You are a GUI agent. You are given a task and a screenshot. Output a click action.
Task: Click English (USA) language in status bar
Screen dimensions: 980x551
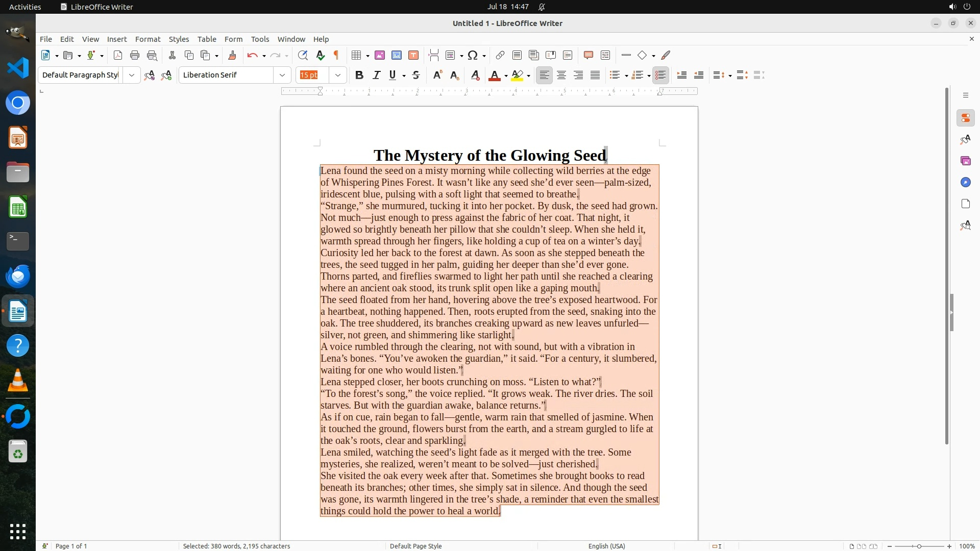606,546
